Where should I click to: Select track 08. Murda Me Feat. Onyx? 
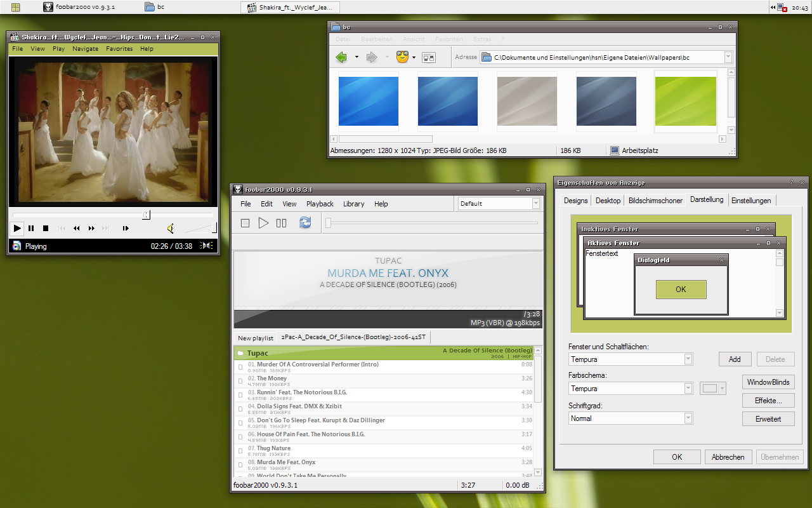[x=384, y=465]
